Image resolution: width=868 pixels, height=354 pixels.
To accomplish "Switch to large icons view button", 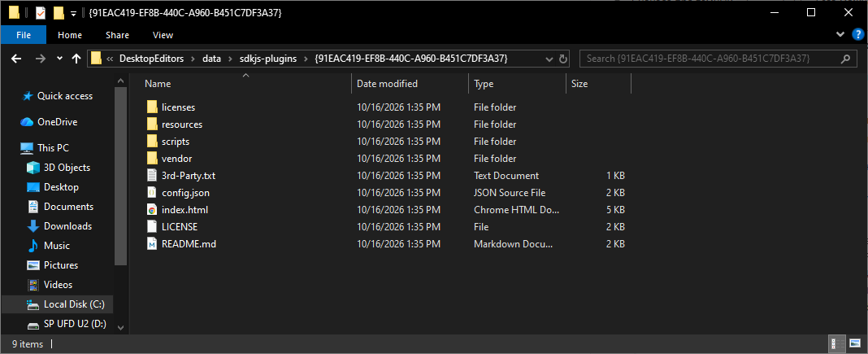I will 853,344.
